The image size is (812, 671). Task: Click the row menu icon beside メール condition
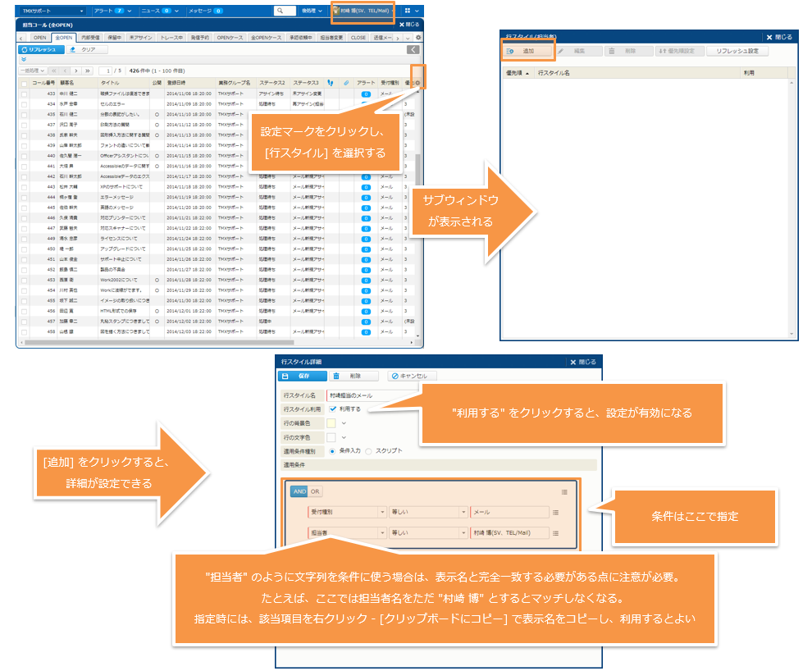556,512
